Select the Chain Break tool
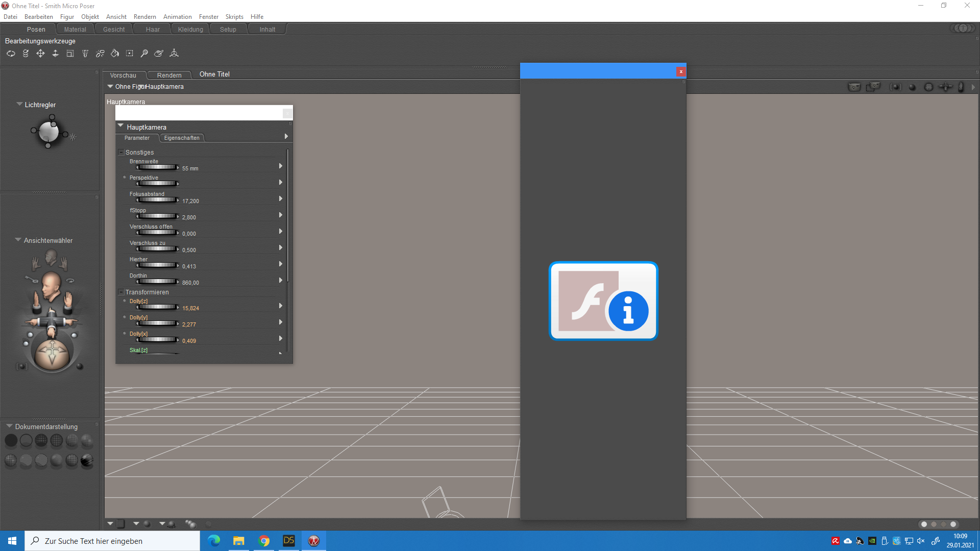 100,54
